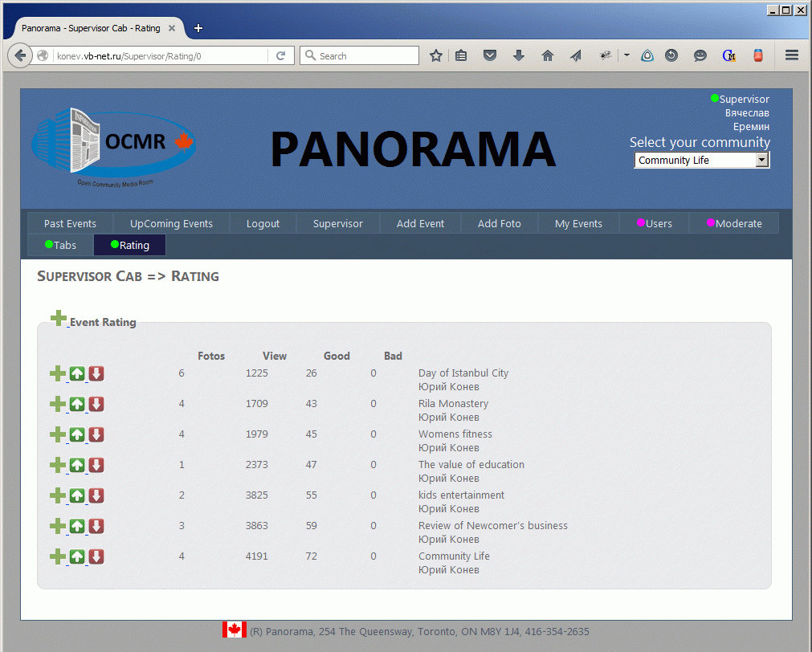Screen dimensions: 812x652
Task: Click red down arrow for Community Life event
Action: (96, 556)
